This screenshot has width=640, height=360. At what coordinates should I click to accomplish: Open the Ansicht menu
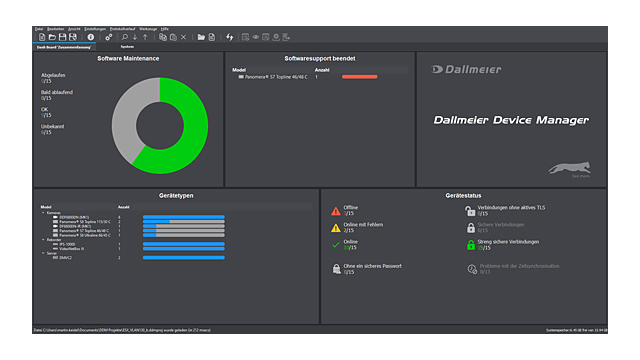74,29
